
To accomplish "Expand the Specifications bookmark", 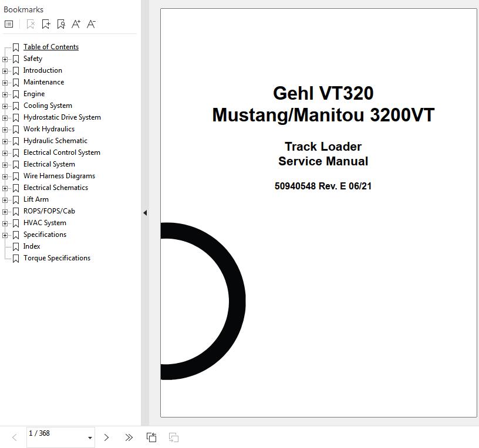I will click(5, 235).
